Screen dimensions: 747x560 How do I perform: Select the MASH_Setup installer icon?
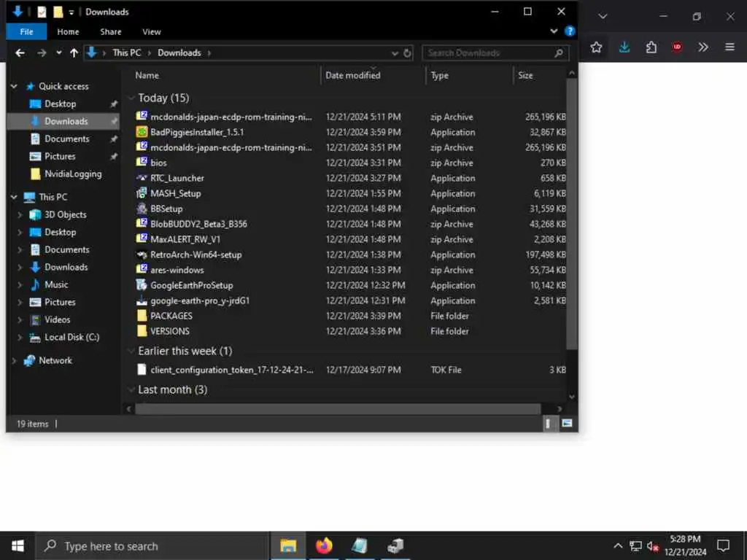142,192
